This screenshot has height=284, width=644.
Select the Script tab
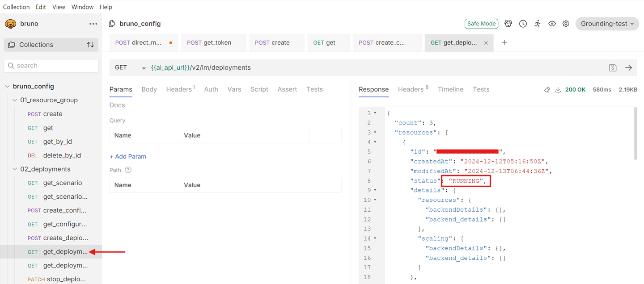[259, 89]
